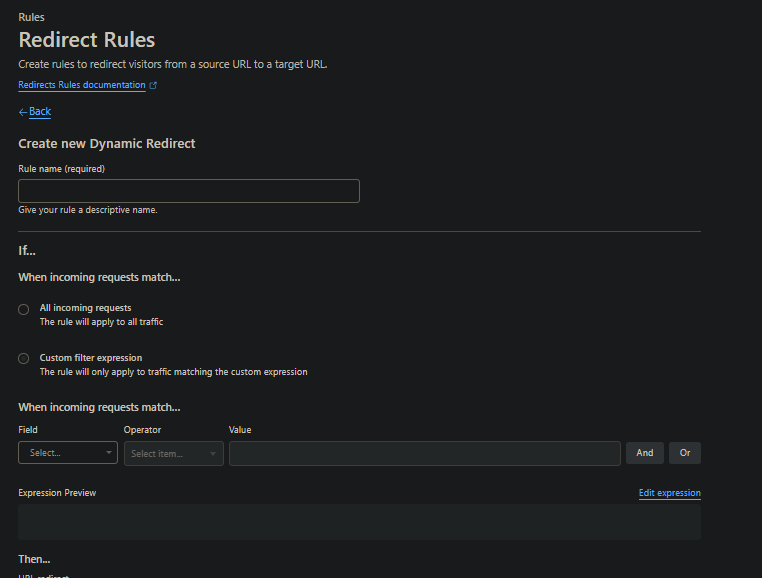762x578 pixels.
Task: Click the Expression Preview box
Action: coord(359,522)
